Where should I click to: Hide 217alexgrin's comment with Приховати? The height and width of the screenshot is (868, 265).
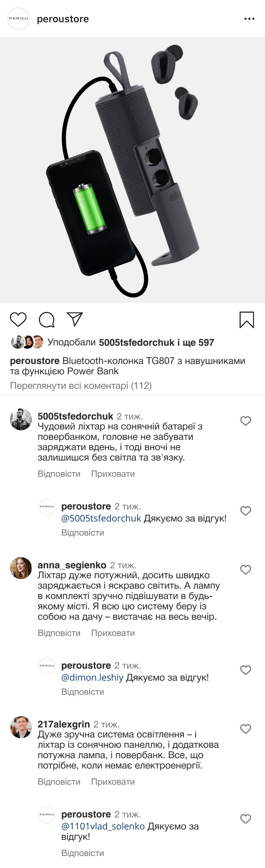pos(113,782)
